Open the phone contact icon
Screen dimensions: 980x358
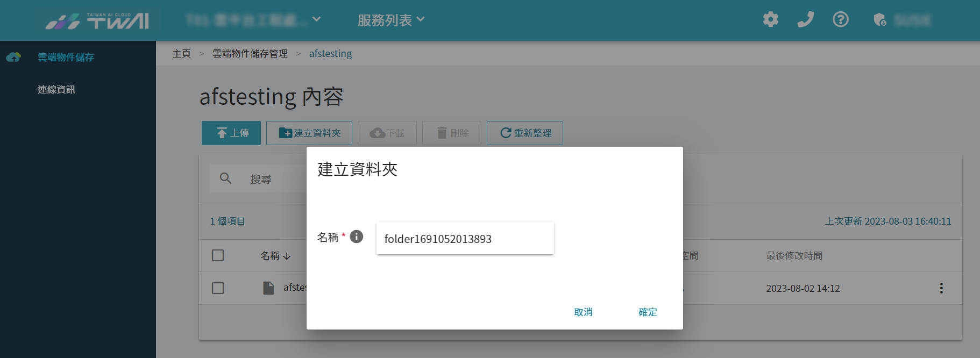click(x=805, y=20)
